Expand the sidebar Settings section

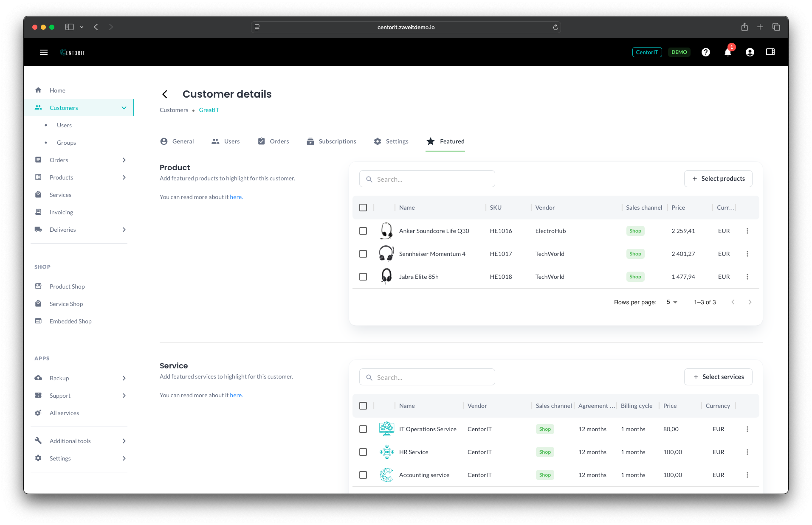click(x=124, y=458)
